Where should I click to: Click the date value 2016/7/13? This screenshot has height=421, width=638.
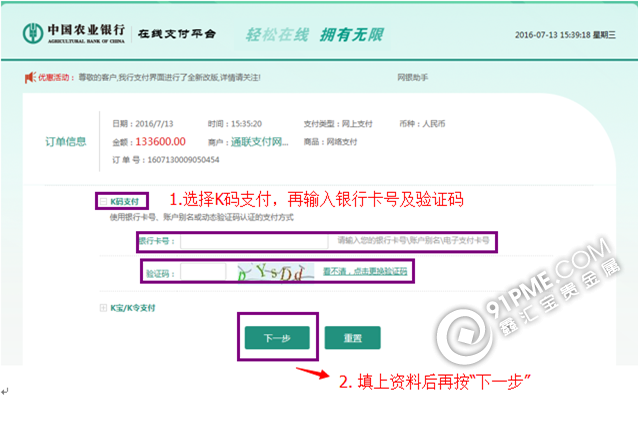tap(154, 124)
